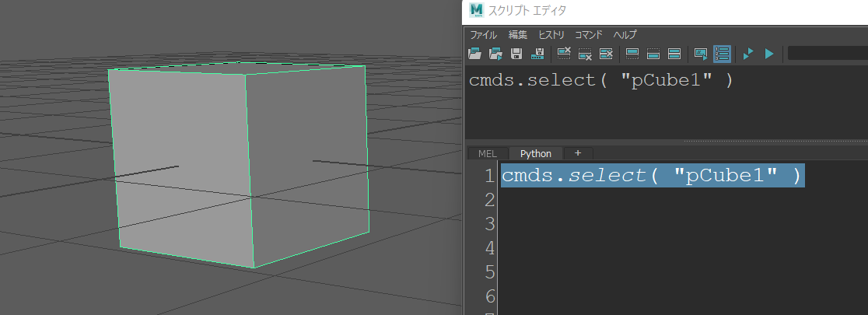Image resolution: width=868 pixels, height=315 pixels.
Task: Open the ファイル menu
Action: tap(483, 34)
